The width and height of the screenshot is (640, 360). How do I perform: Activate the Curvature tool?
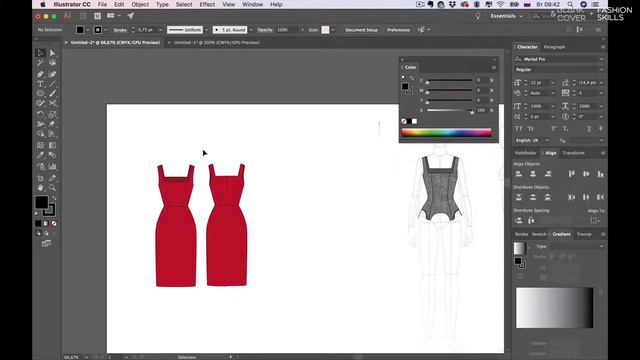click(52, 74)
